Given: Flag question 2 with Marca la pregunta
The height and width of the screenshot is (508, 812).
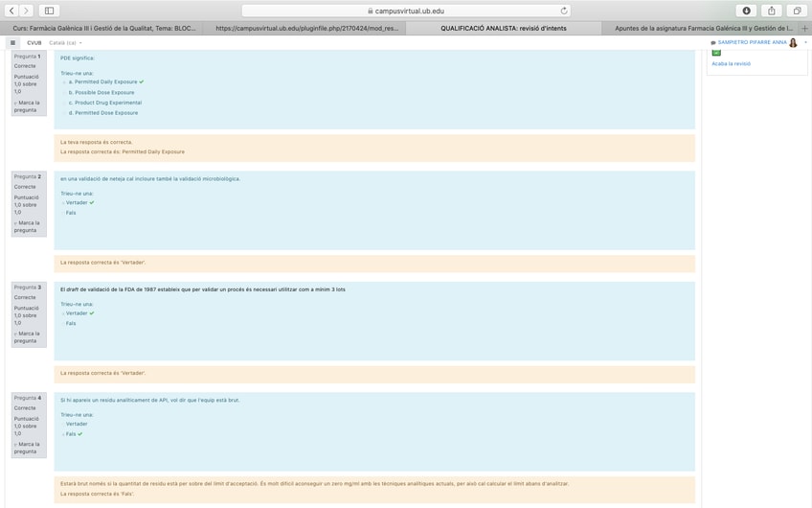Looking at the screenshot, I should point(27,226).
